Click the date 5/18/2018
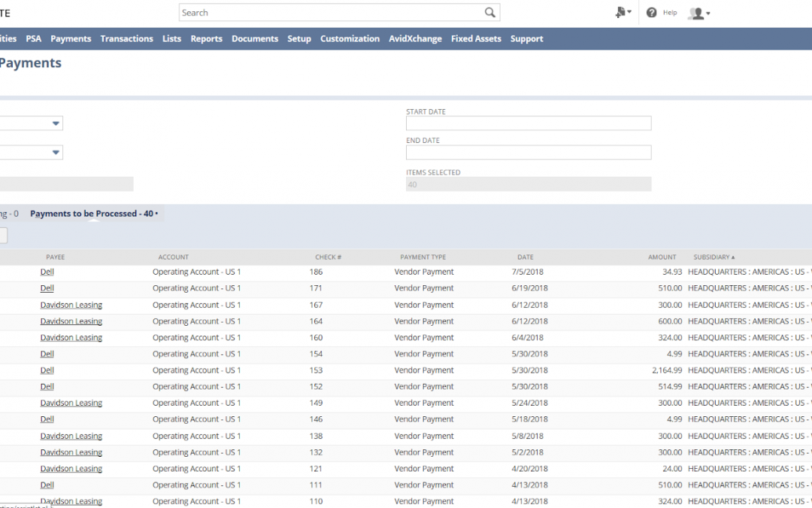The height and width of the screenshot is (508, 812). (x=530, y=419)
